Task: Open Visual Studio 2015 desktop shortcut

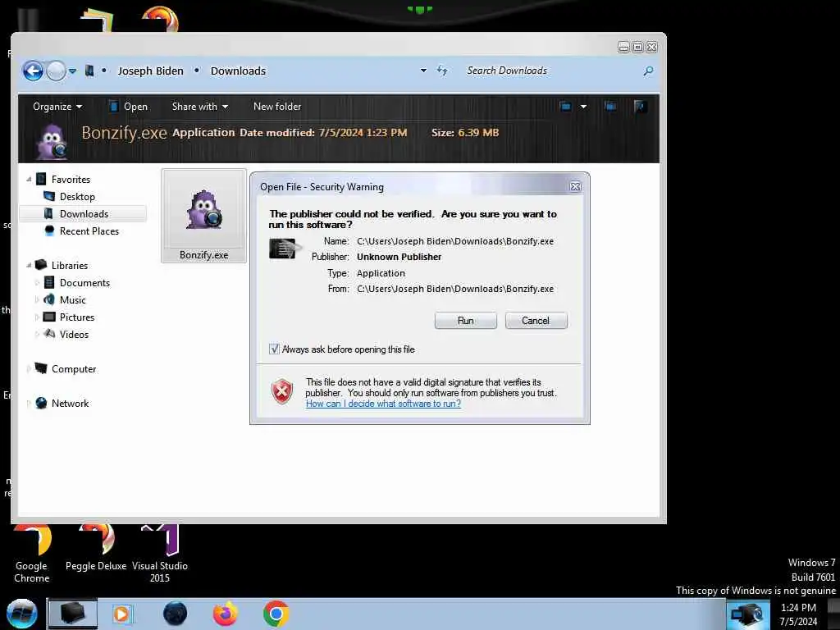Action: coord(160,554)
